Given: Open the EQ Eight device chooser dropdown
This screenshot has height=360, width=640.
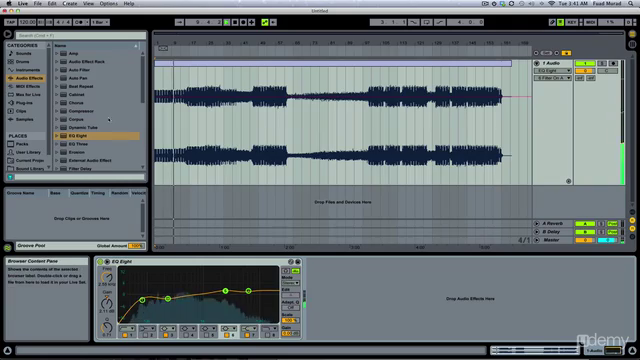Looking at the screenshot, I should click(553, 71).
